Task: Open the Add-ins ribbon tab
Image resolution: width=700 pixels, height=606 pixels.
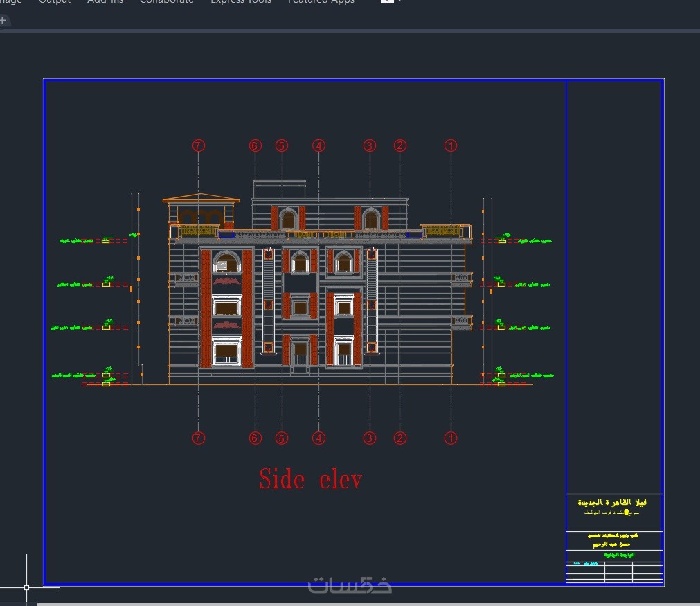Action: point(105,2)
